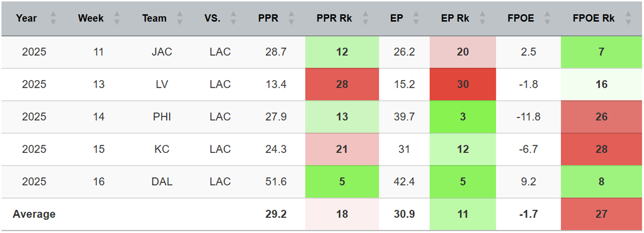The height and width of the screenshot is (233, 644).
Task: Click sort arrows right of plain FPOE header
Action: point(547,19)
